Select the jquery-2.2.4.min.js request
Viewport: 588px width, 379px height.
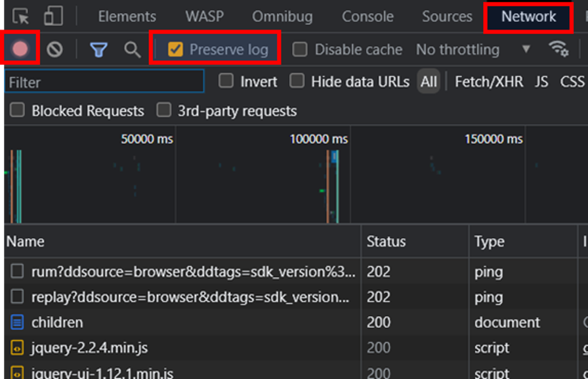[90, 348]
